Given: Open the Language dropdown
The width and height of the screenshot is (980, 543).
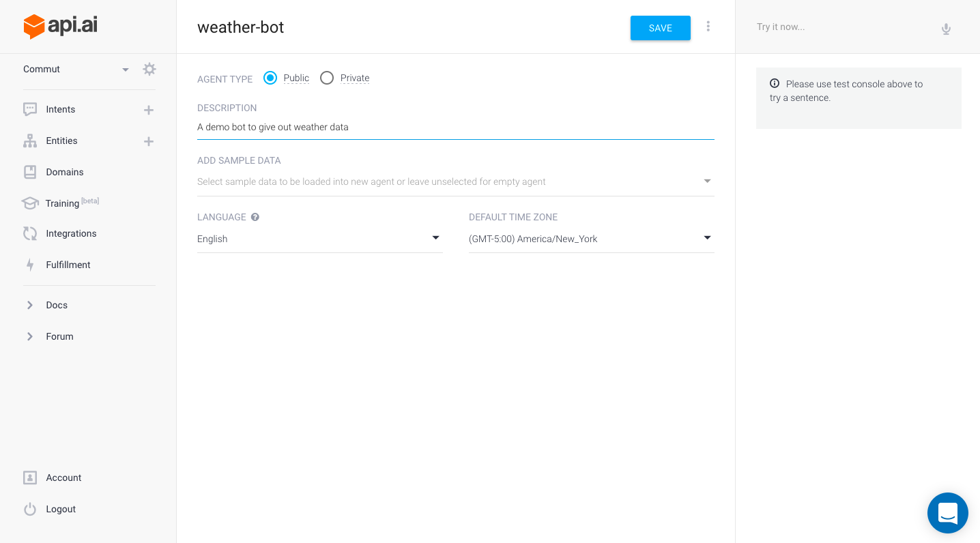Looking at the screenshot, I should pos(435,238).
